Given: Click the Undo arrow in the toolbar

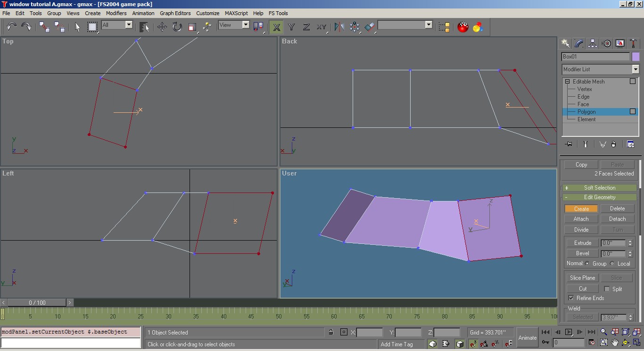Looking at the screenshot, I should (x=11, y=27).
